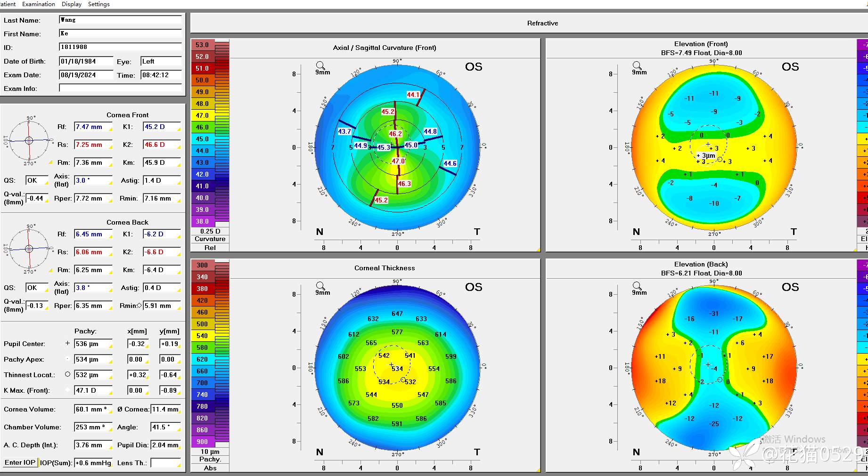Select the 540 pachymetry color scale swatch
Screen dimensions: 868x476
[x=202, y=336]
